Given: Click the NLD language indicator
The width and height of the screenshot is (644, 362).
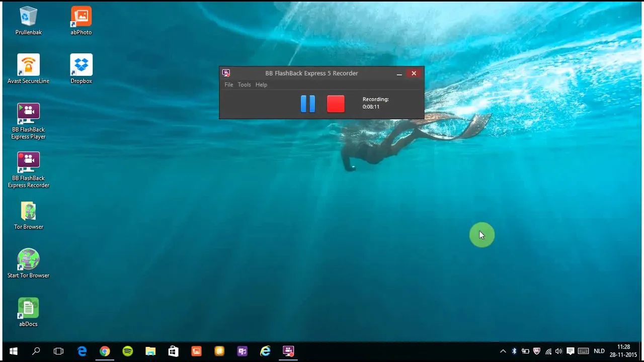Looking at the screenshot, I should point(599,351).
